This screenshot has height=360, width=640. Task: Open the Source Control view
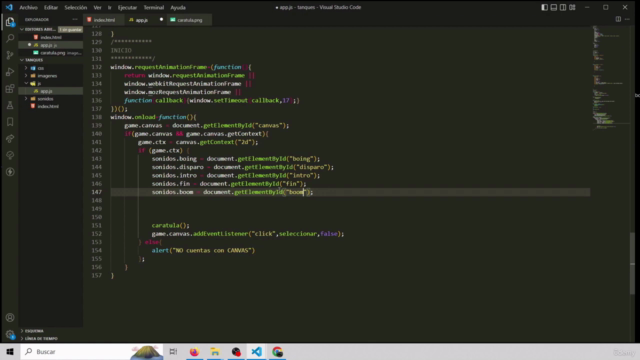10,55
